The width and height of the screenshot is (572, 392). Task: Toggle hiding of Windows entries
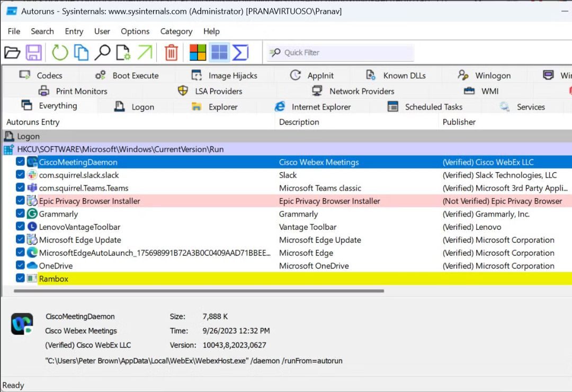point(218,52)
